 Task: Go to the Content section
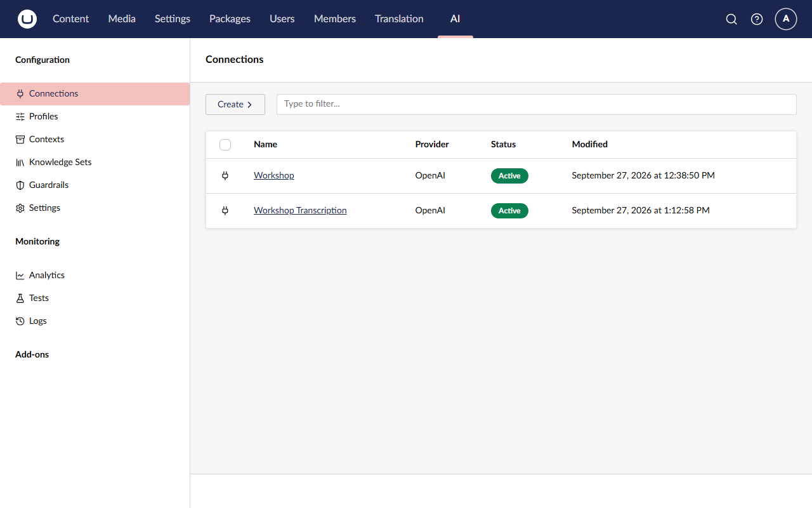click(x=71, y=19)
